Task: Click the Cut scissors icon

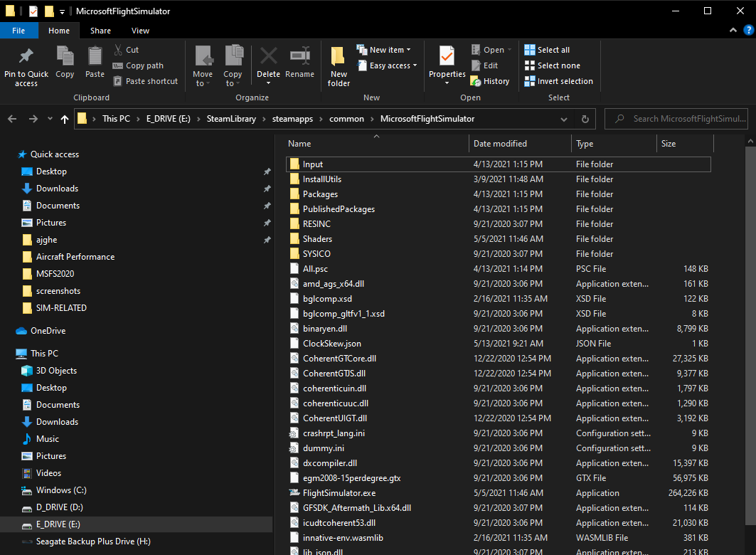Action: 118,50
